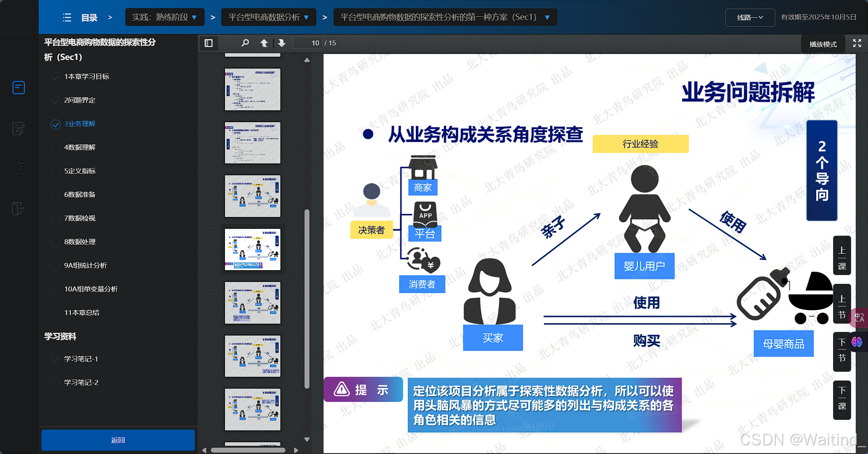868x454 pixels.
Task: Open the notes edit icon in left rail
Action: point(19,128)
